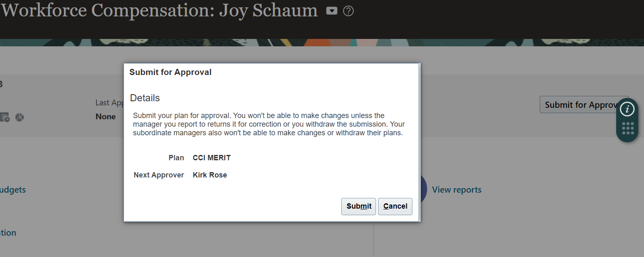Select the Kirk Rose approver name
The image size is (644, 257).
tap(210, 175)
